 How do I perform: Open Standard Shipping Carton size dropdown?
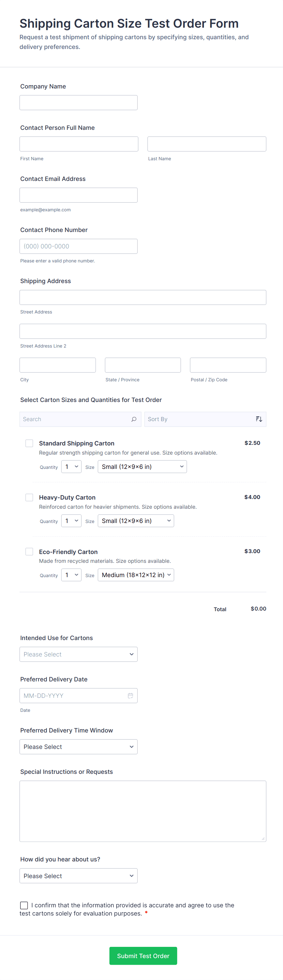coord(142,467)
